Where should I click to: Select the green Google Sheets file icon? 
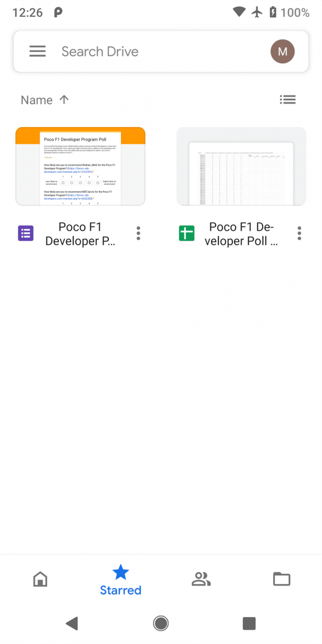(186, 233)
